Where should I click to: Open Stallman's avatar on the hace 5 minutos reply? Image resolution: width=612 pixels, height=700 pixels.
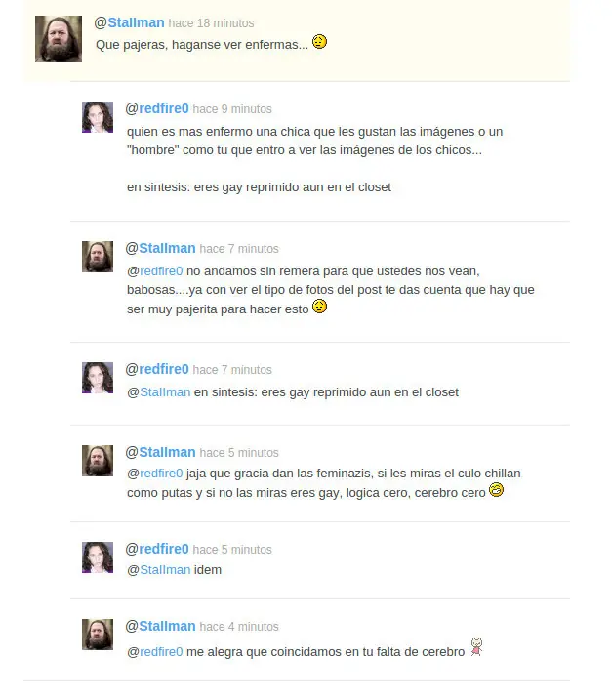click(x=98, y=461)
